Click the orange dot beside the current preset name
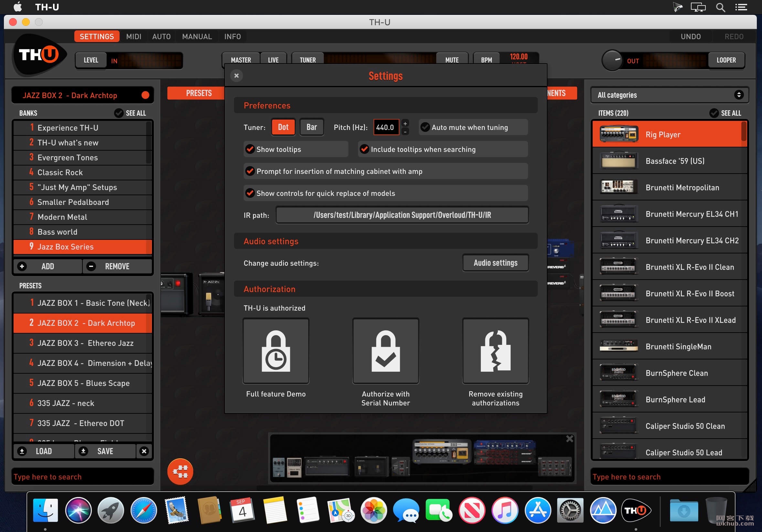The width and height of the screenshot is (762, 532). tap(145, 95)
